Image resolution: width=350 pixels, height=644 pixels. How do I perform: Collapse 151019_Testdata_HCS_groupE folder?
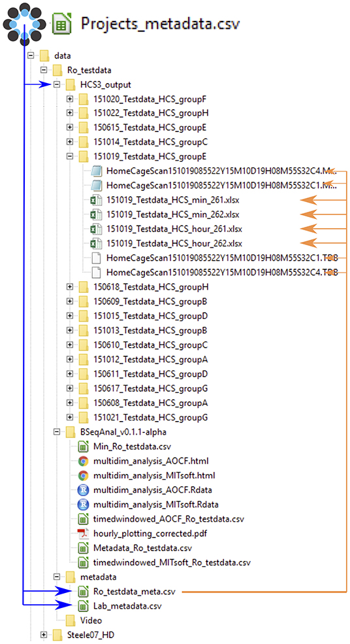click(70, 156)
